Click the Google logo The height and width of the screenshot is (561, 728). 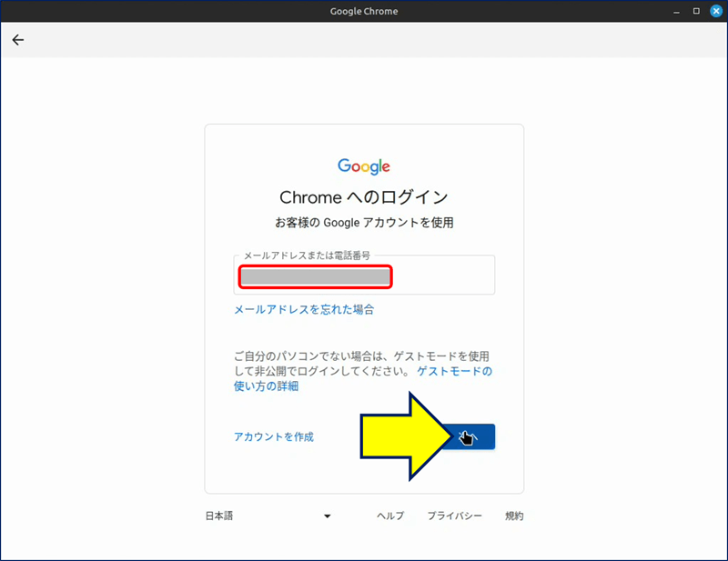(364, 166)
